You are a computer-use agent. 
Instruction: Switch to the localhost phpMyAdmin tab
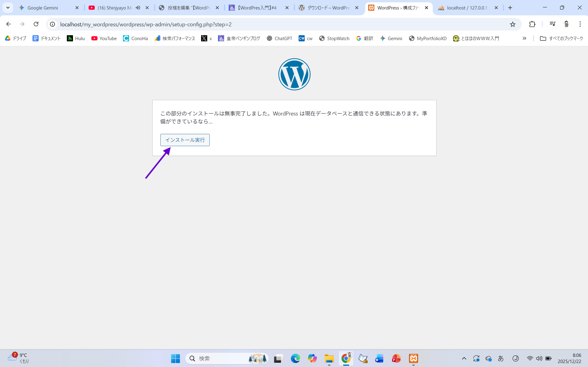467,8
